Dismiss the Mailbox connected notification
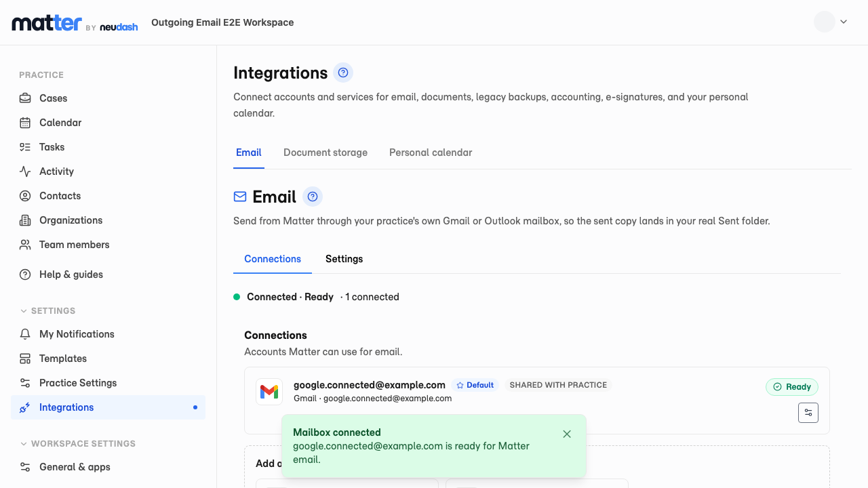The image size is (868, 488). click(x=567, y=434)
